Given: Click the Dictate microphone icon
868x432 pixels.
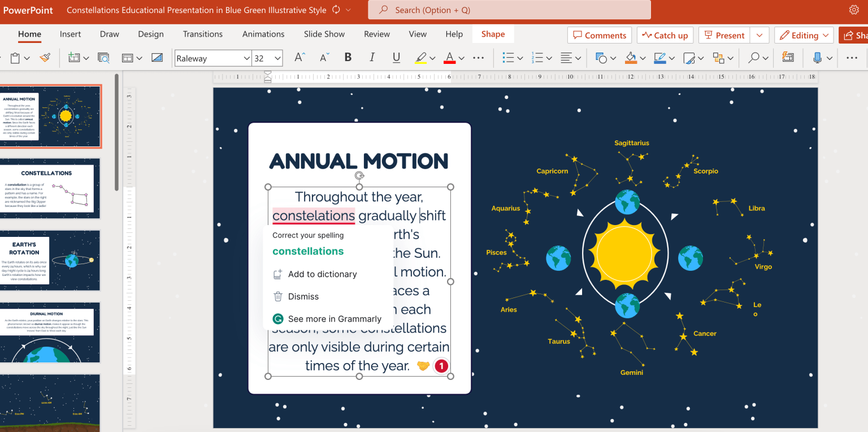Looking at the screenshot, I should click(817, 58).
